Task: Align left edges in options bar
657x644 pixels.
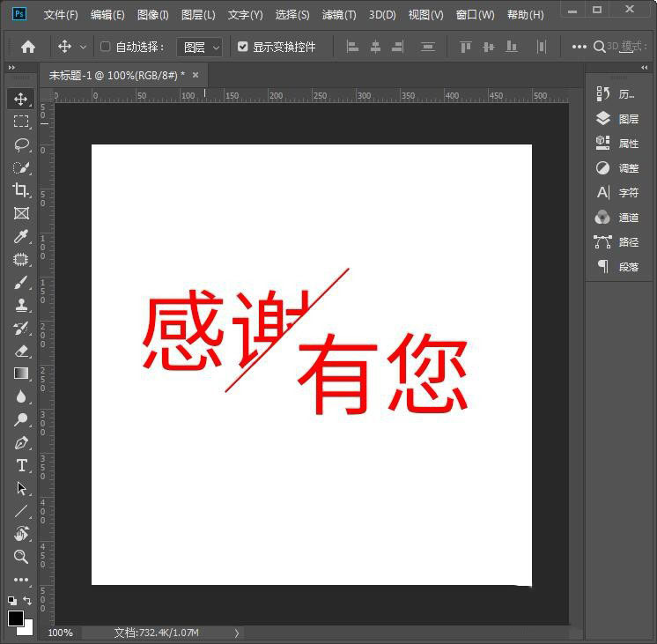Action: (x=352, y=47)
